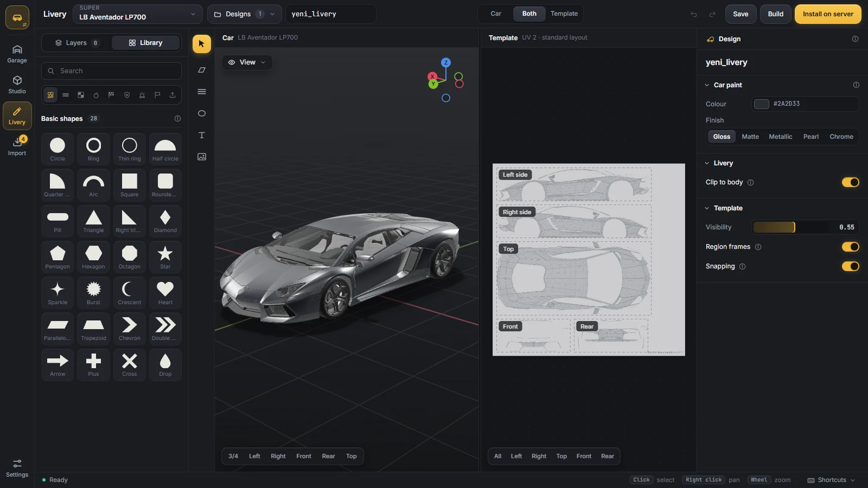Select the arrow pointer tool

(x=202, y=44)
